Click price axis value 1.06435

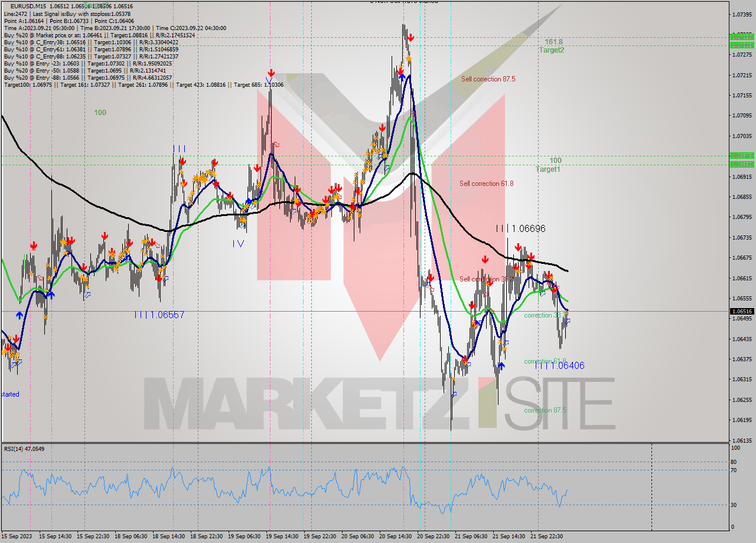[x=742, y=339]
